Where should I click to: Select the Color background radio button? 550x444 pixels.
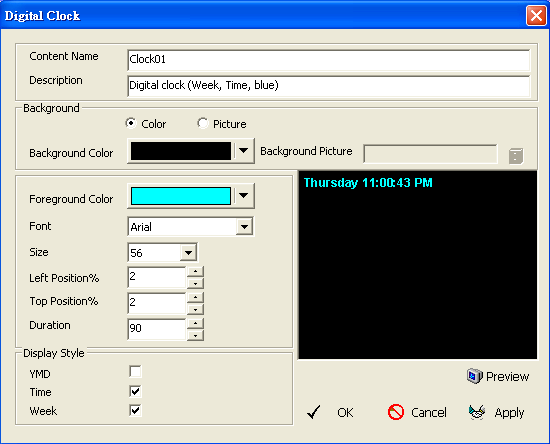131,123
